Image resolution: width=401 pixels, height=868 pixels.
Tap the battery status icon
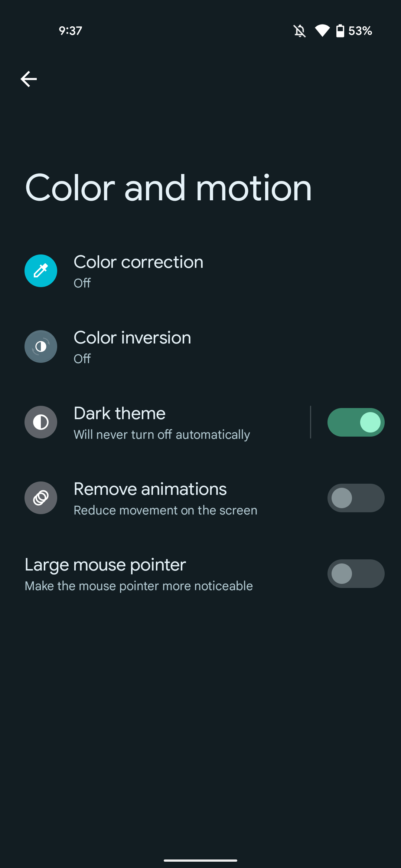340,31
